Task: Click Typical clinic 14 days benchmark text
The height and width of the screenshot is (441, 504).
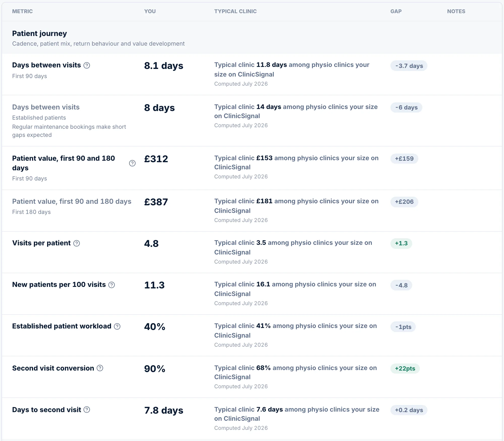Action: [296, 111]
